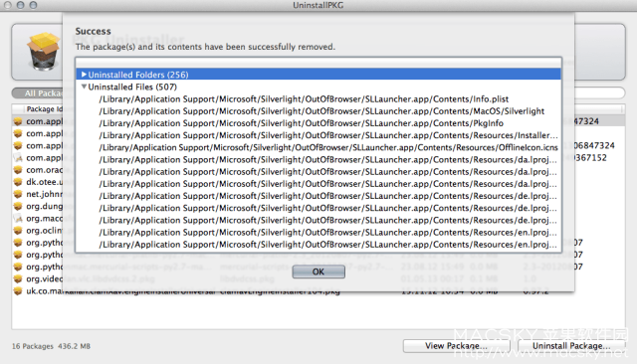Click the package icon of the dk.otee row
Viewport: 637px width, 364px height.
click(x=18, y=182)
